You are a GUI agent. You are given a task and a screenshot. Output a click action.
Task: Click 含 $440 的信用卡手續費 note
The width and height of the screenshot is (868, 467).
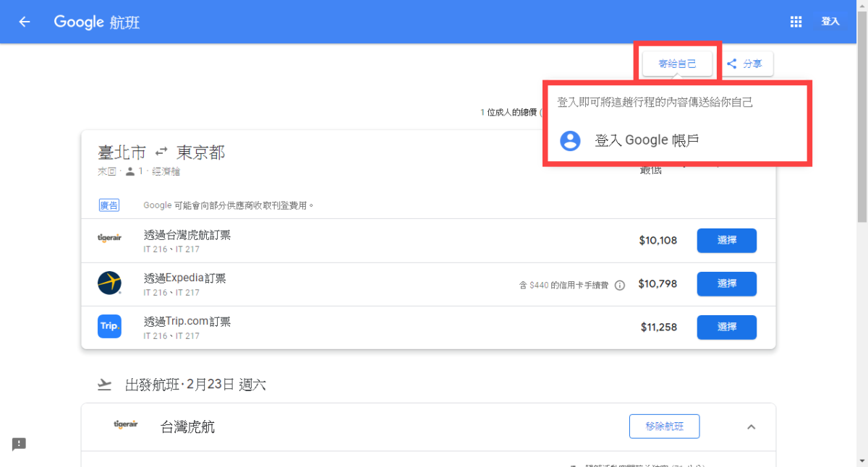click(564, 286)
